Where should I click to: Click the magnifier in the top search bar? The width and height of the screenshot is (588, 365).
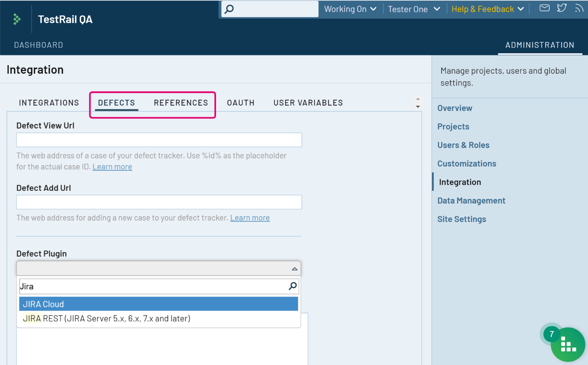click(228, 8)
